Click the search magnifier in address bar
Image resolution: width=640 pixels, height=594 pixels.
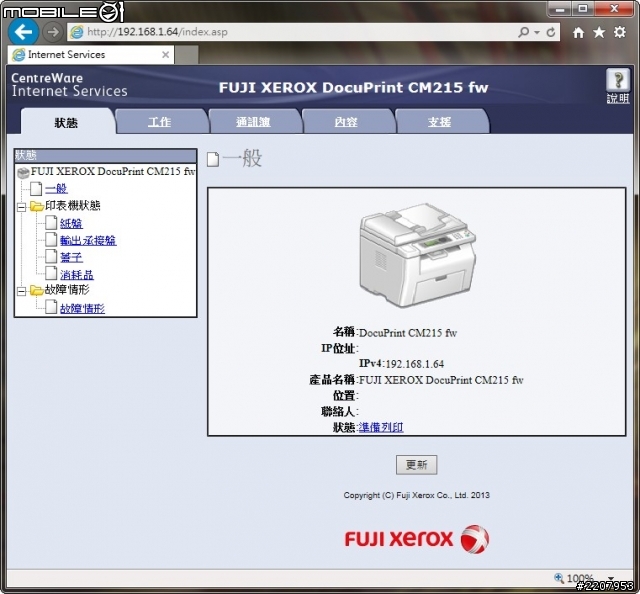pyautogui.click(x=523, y=32)
